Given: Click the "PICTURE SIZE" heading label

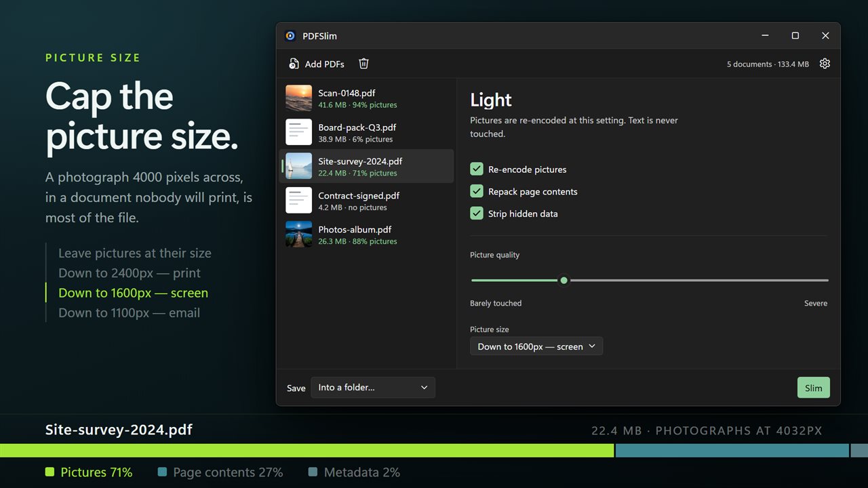Looking at the screenshot, I should click(93, 58).
